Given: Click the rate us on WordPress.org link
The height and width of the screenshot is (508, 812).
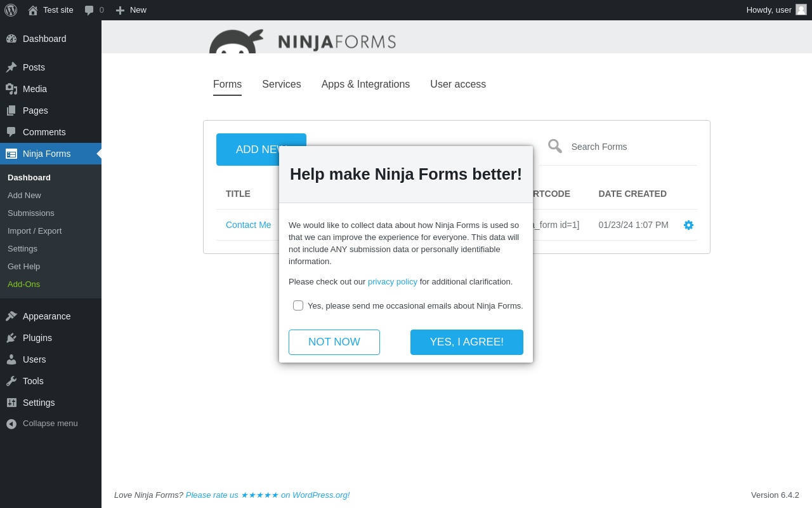Looking at the screenshot, I should click(268, 495).
